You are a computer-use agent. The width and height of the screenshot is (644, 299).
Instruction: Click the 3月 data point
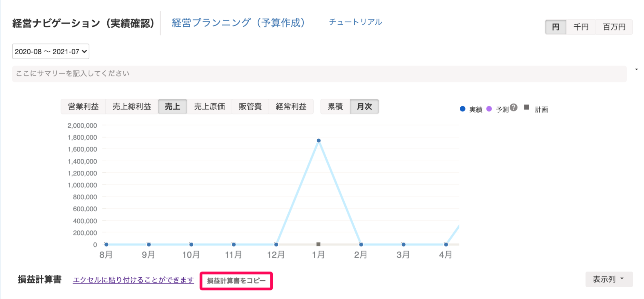(x=403, y=244)
